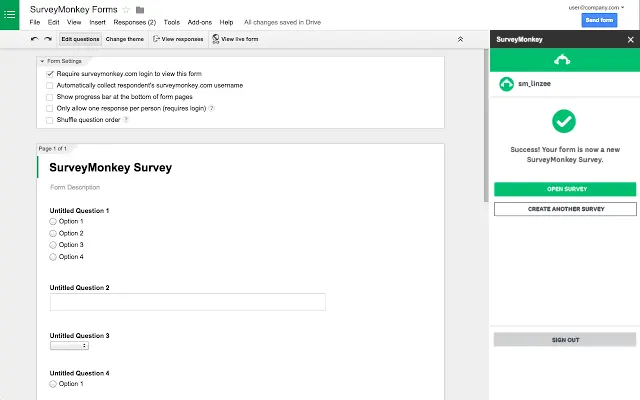This screenshot has width=640, height=400.
Task: Click the Untitled Question 2 text field
Action: point(188,302)
